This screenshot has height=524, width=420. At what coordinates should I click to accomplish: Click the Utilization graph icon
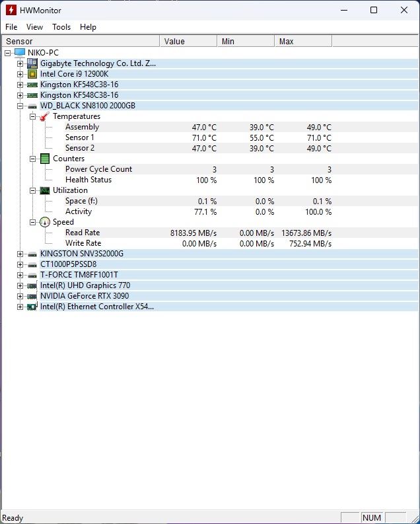(45, 190)
